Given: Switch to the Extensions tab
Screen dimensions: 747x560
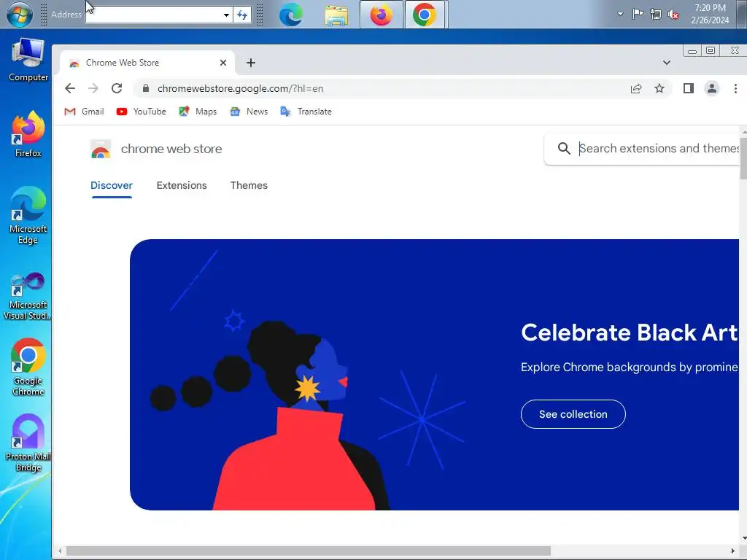Looking at the screenshot, I should tap(182, 185).
